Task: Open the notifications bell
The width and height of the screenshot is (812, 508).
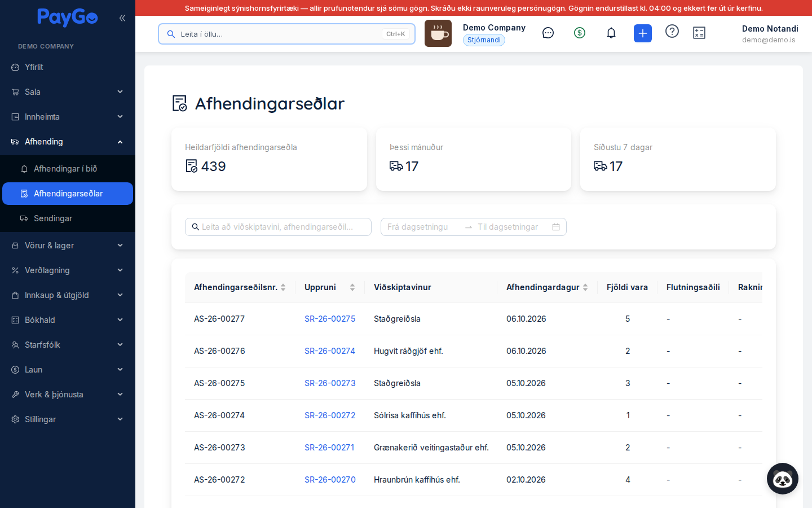Action: (x=611, y=33)
